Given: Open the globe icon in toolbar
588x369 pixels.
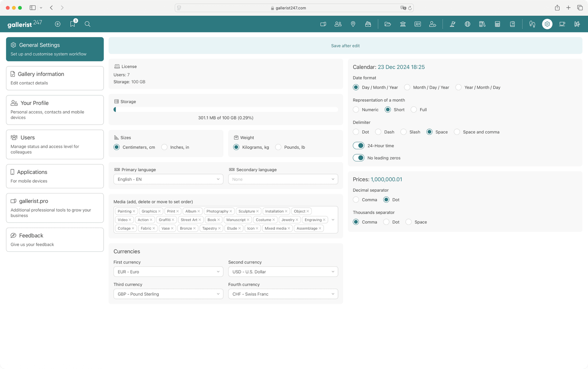Looking at the screenshot, I should (467, 24).
